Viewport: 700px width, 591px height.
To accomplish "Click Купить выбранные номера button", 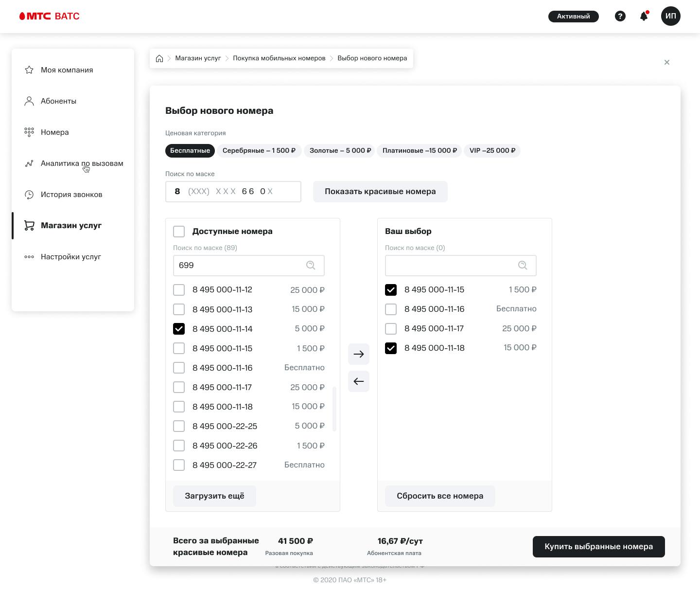I will 599,547.
